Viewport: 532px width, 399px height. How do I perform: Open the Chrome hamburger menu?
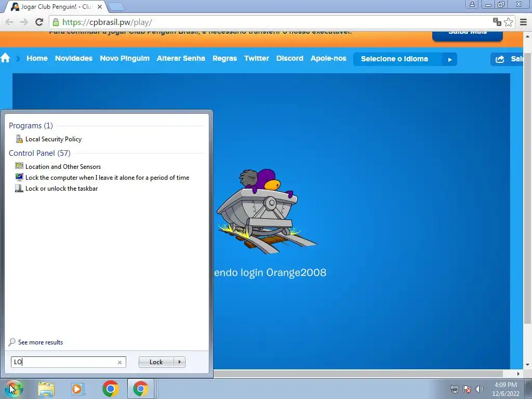(524, 22)
